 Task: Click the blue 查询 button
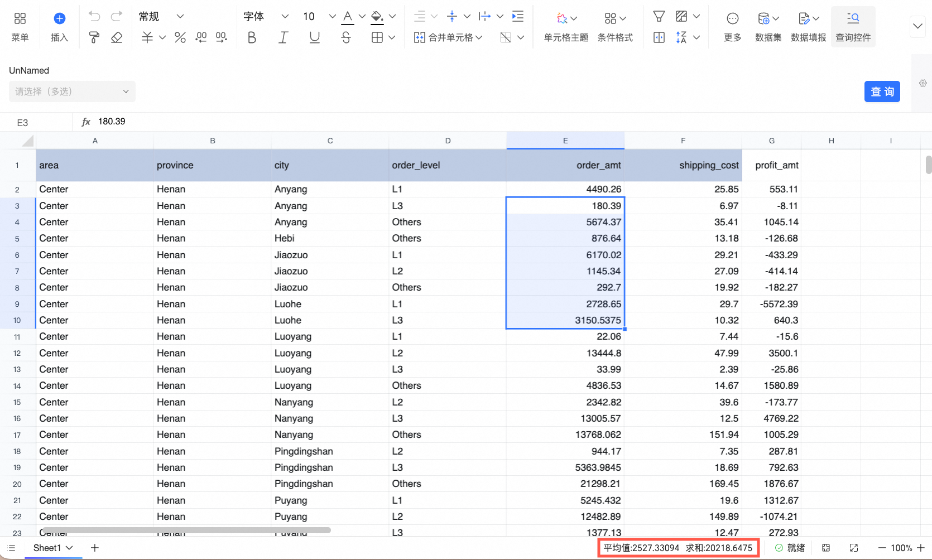[882, 91]
